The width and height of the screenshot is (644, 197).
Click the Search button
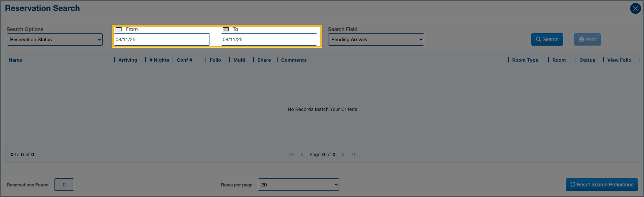(x=547, y=39)
